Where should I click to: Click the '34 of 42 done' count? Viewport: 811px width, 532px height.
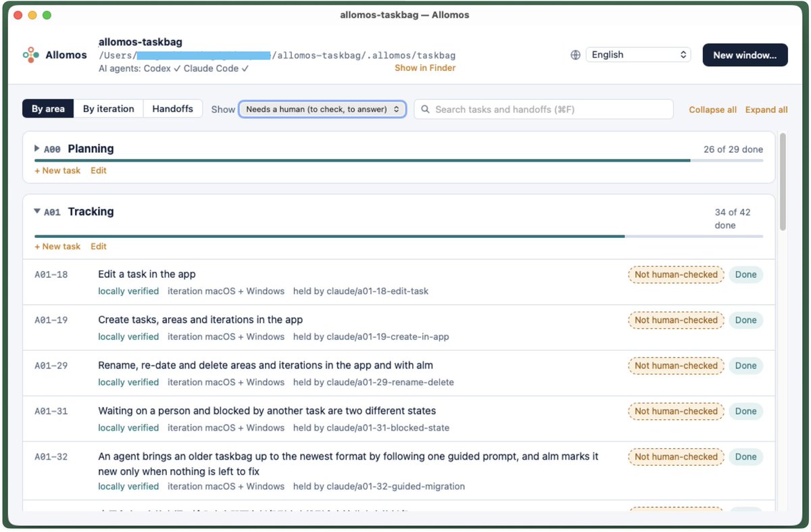point(733,218)
